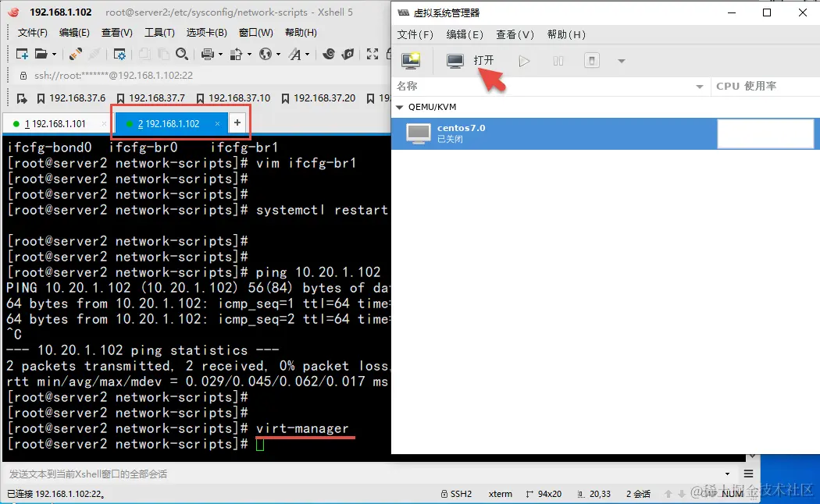Click the globe encoding icon in Xshell

(x=266, y=54)
